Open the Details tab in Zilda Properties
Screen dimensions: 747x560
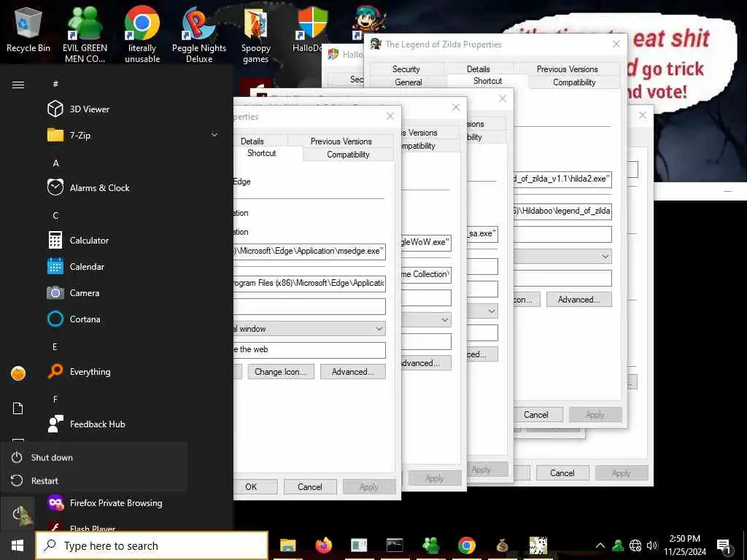tap(479, 69)
